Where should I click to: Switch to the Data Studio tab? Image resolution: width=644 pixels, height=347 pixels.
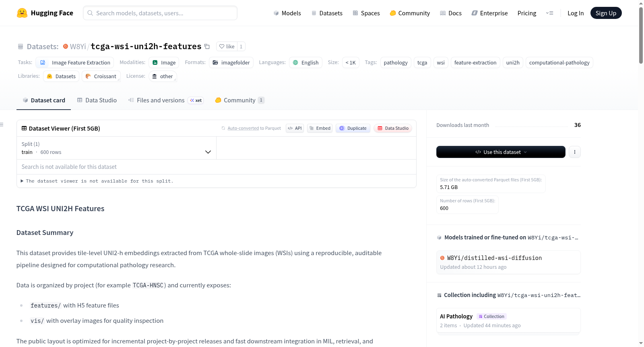pos(97,100)
